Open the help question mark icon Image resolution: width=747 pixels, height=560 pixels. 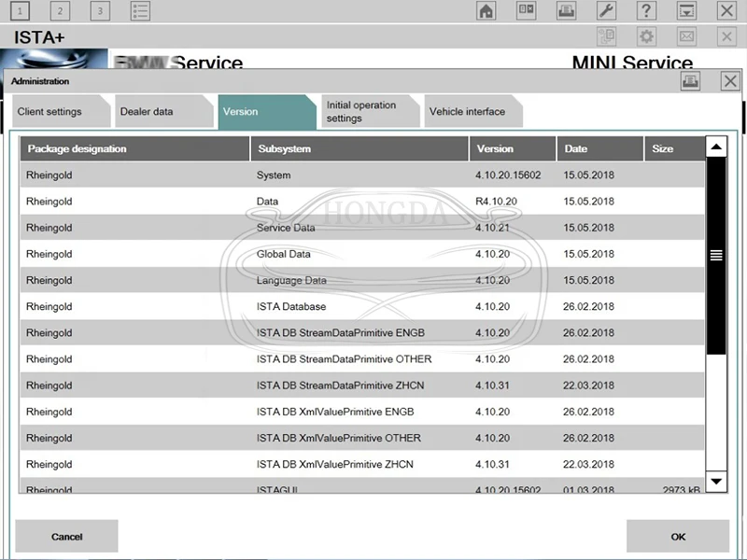pyautogui.click(x=646, y=10)
